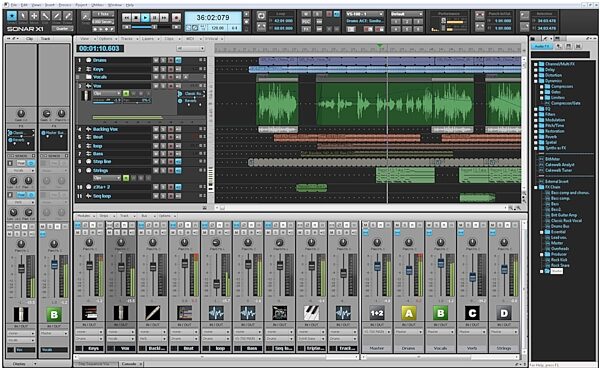The width and height of the screenshot is (600, 368).
Task: Stop playback with the Stop button
Action: click(135, 18)
